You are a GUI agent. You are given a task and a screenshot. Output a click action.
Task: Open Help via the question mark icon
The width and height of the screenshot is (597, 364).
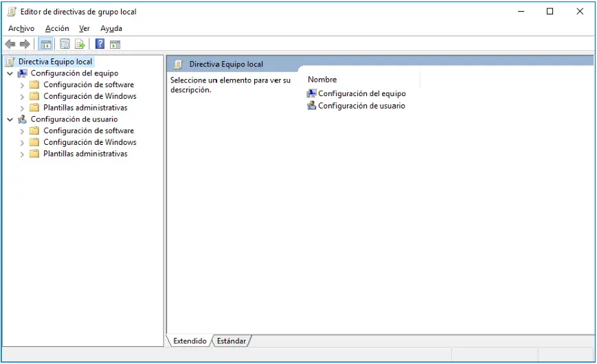(100, 44)
